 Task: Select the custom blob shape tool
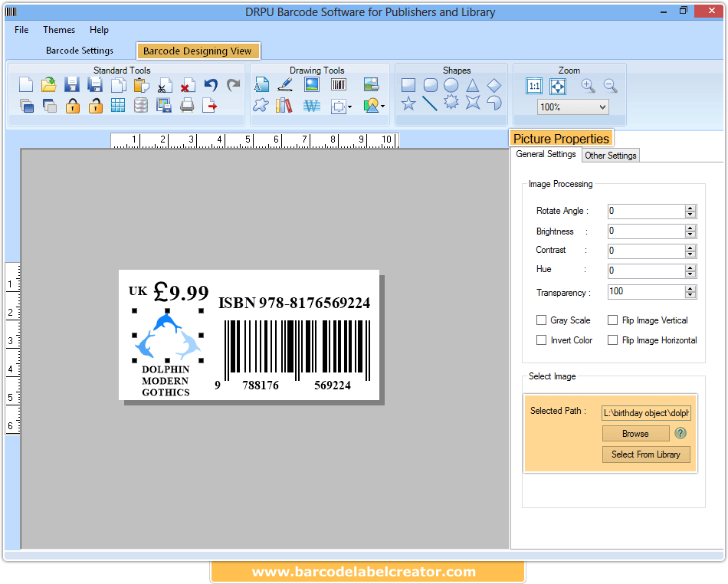pos(261,105)
